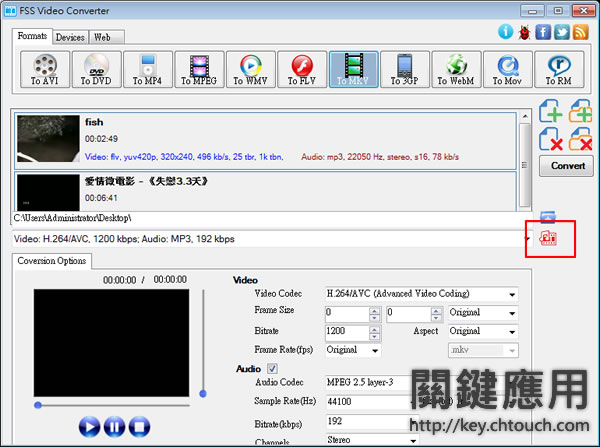Remove selected file with red X icon
The width and height of the screenshot is (600, 447).
(551, 140)
